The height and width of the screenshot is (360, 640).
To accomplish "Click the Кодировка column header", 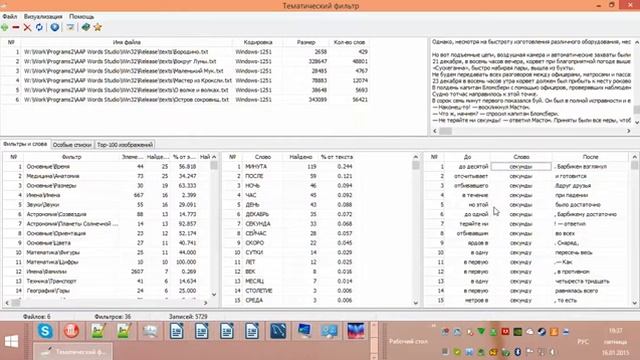I will [258, 42].
